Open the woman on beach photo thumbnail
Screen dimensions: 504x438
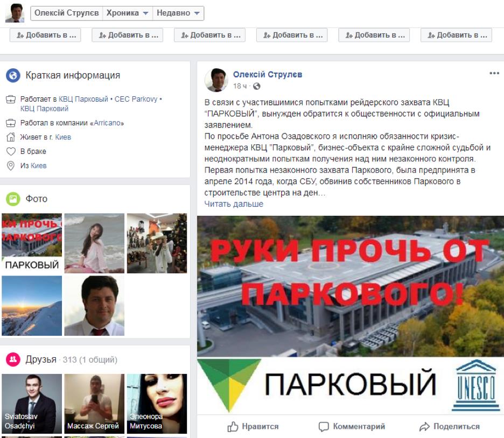[94, 243]
